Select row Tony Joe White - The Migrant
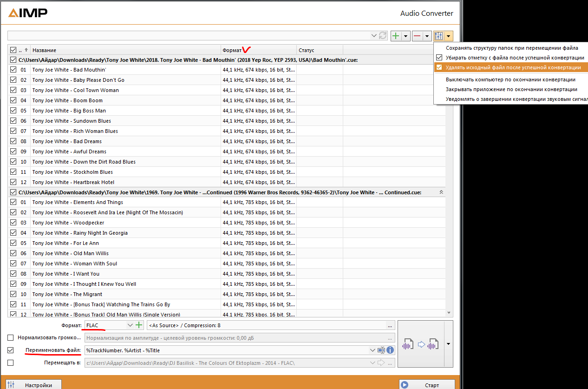This screenshot has width=588, height=389. [x=226, y=294]
